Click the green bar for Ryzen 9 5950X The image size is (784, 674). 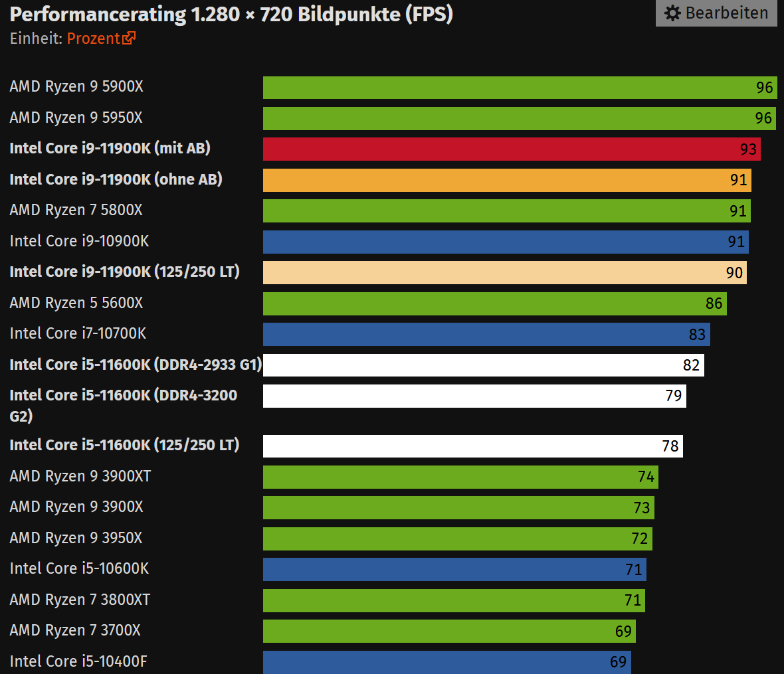click(x=520, y=118)
